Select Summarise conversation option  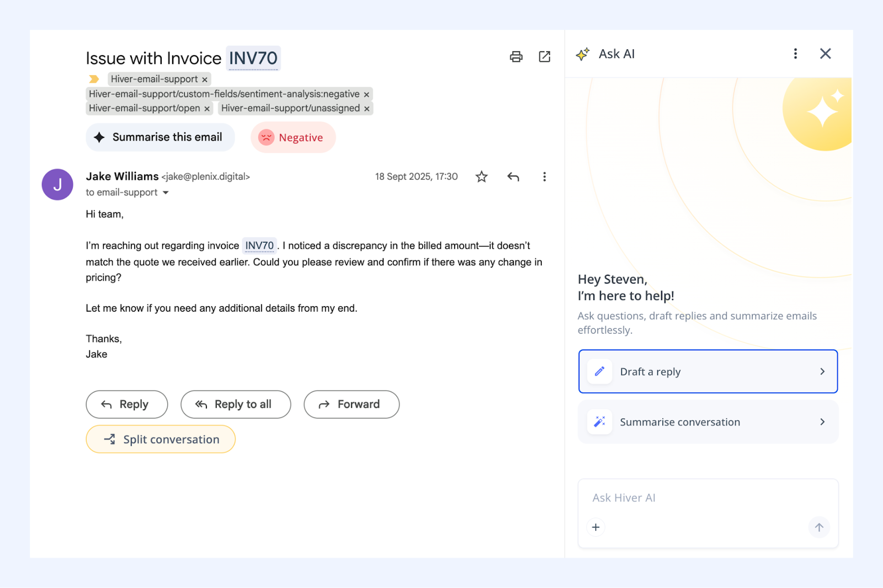pyautogui.click(x=708, y=422)
